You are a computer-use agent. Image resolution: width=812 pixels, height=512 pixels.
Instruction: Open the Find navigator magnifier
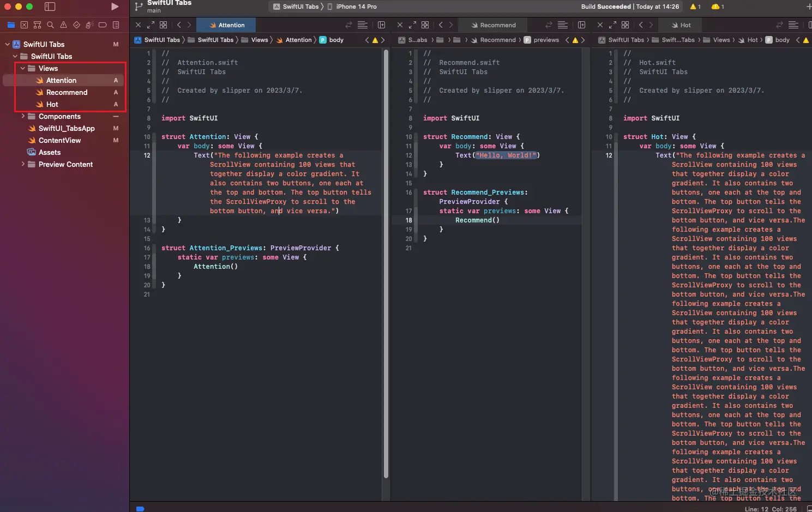pyautogui.click(x=50, y=25)
